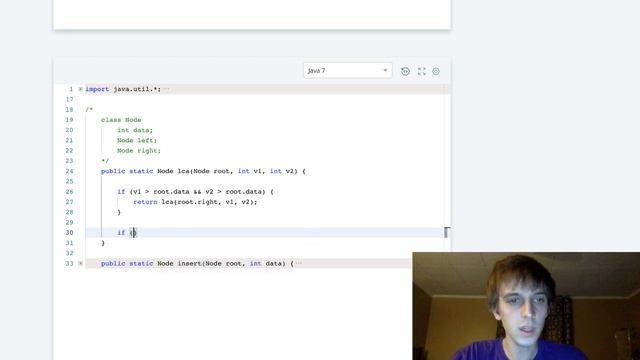Select the text 'import java.util.*;'
The height and width of the screenshot is (360, 640).
pos(123,89)
